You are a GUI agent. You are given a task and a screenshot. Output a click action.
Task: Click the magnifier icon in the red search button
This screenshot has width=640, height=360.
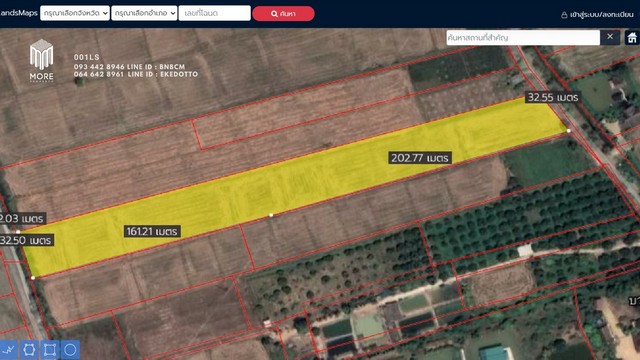274,14
